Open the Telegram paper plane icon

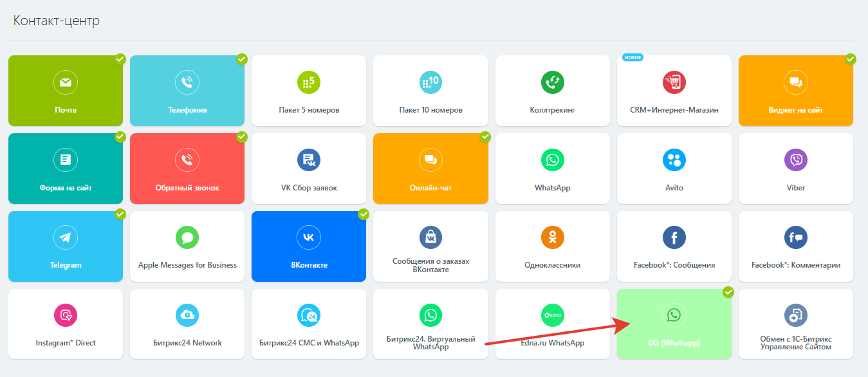[x=65, y=238]
